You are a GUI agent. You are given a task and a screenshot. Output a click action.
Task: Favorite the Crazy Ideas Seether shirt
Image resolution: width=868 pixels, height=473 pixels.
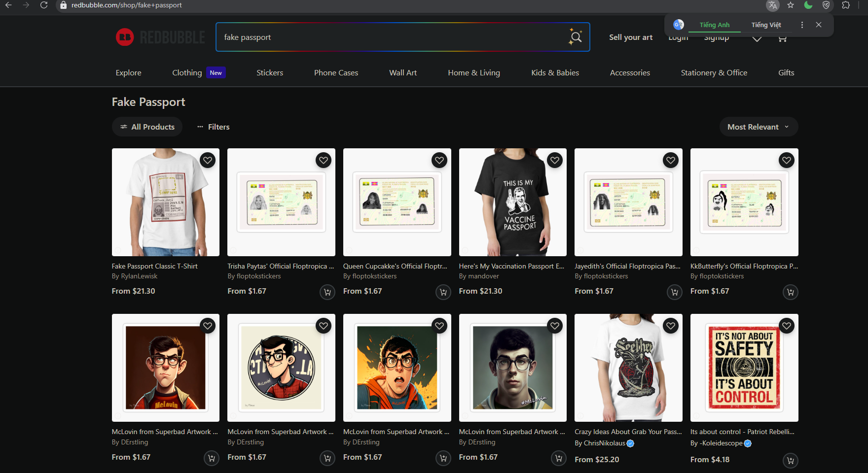(671, 326)
